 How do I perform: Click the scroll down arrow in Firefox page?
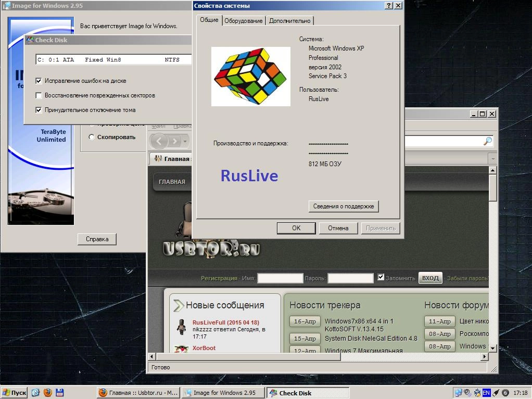[492, 348]
